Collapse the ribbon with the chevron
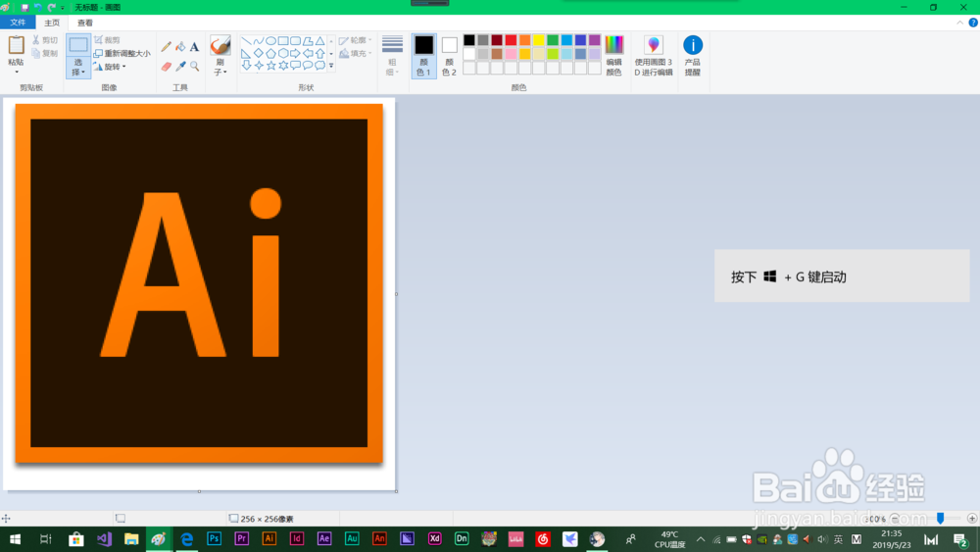This screenshot has height=552, width=980. [x=960, y=23]
